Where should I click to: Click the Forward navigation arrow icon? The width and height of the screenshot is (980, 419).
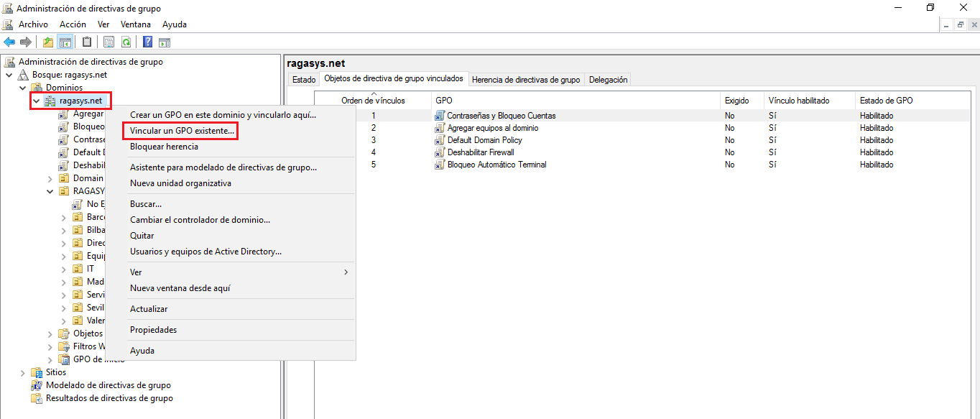click(26, 41)
